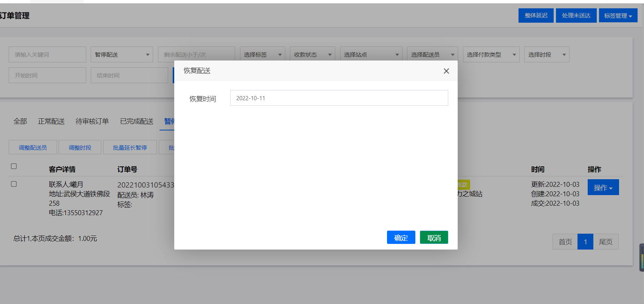Screen dimensions: 644x304
Task: Open the 已完成配送 tab
Action: click(136, 121)
